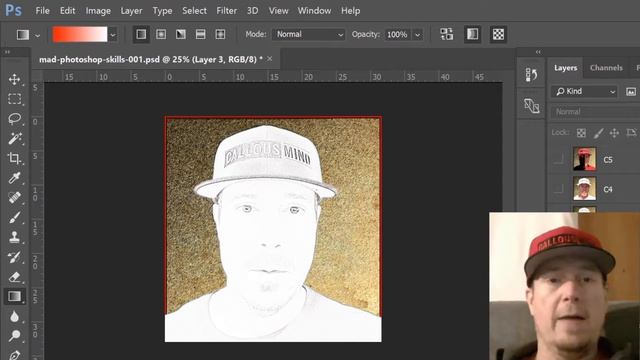
Task: Open the File menu
Action: 42,11
